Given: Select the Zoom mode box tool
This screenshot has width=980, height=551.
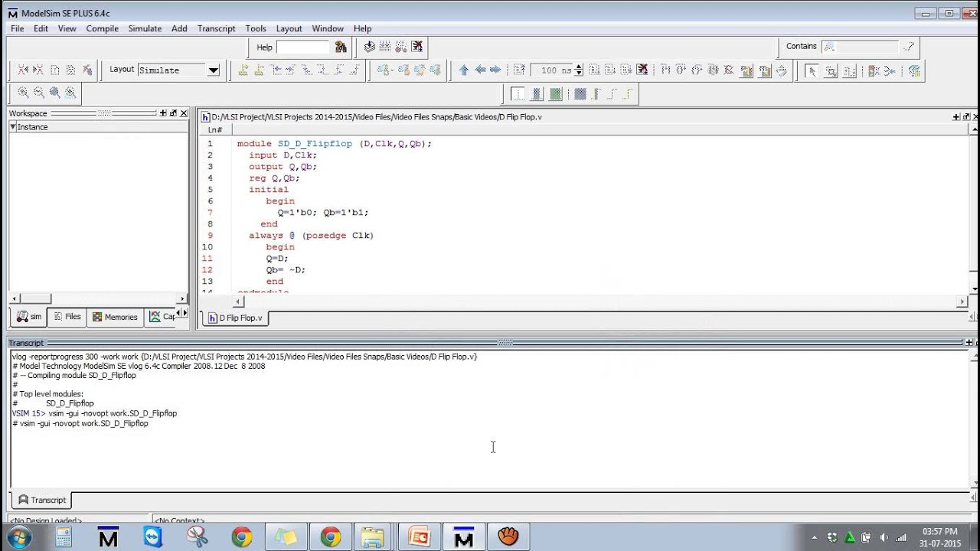Looking at the screenshot, I should (x=831, y=70).
